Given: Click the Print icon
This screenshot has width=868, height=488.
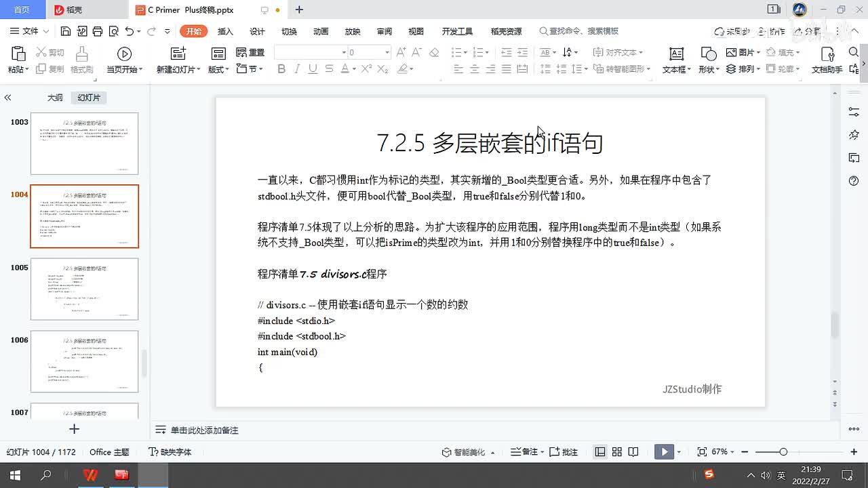Looking at the screenshot, I should tap(97, 31).
